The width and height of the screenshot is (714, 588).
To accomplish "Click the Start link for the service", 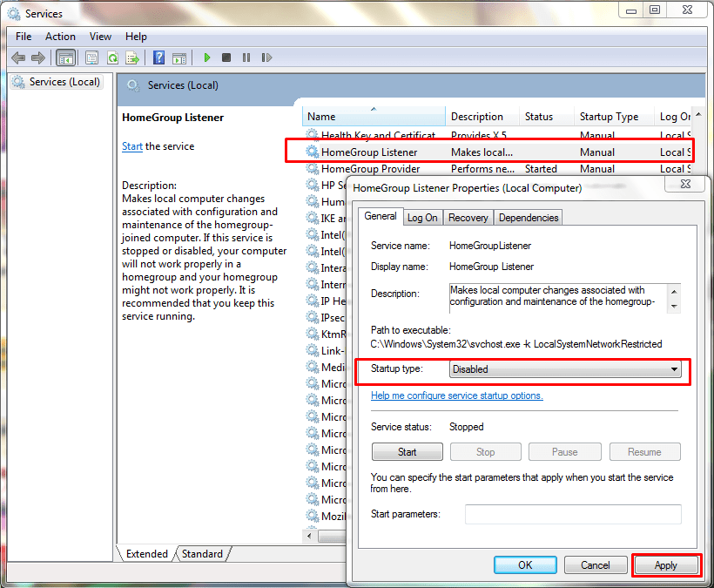I will [132, 146].
